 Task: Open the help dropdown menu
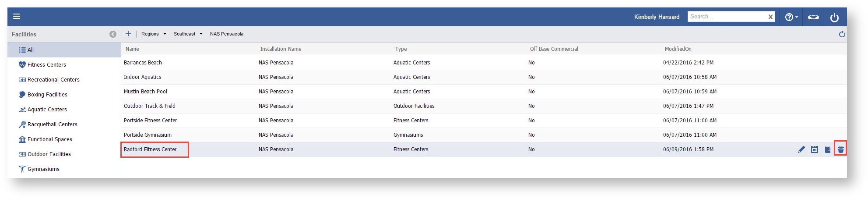pos(791,17)
